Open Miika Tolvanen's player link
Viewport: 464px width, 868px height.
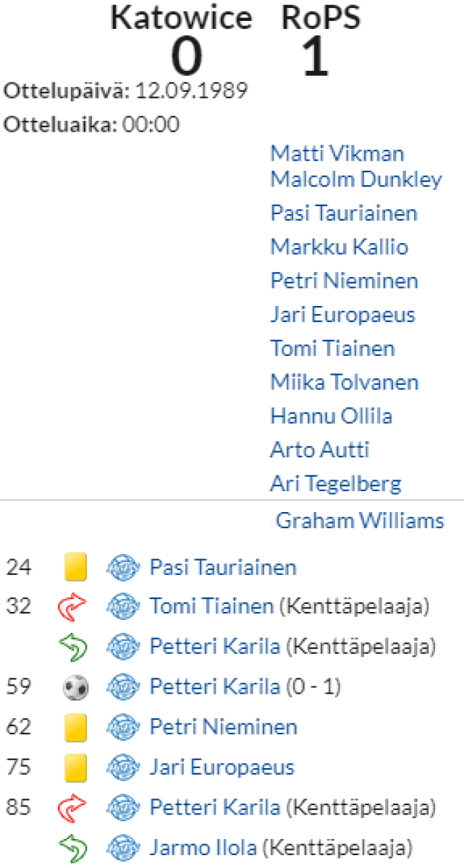[x=345, y=382]
